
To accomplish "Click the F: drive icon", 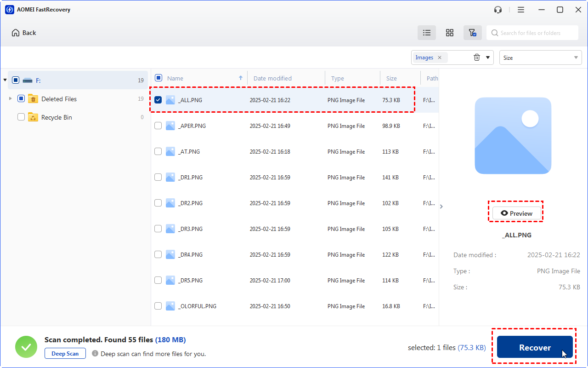I will coord(28,80).
